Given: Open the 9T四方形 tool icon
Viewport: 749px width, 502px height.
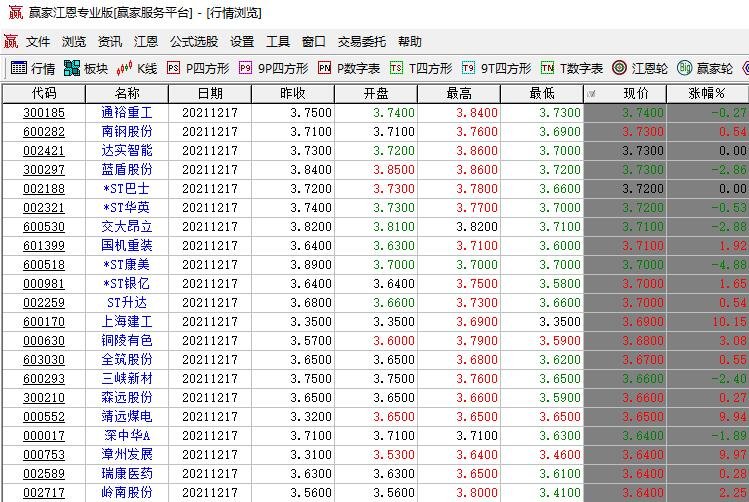Looking at the screenshot, I should click(468, 68).
